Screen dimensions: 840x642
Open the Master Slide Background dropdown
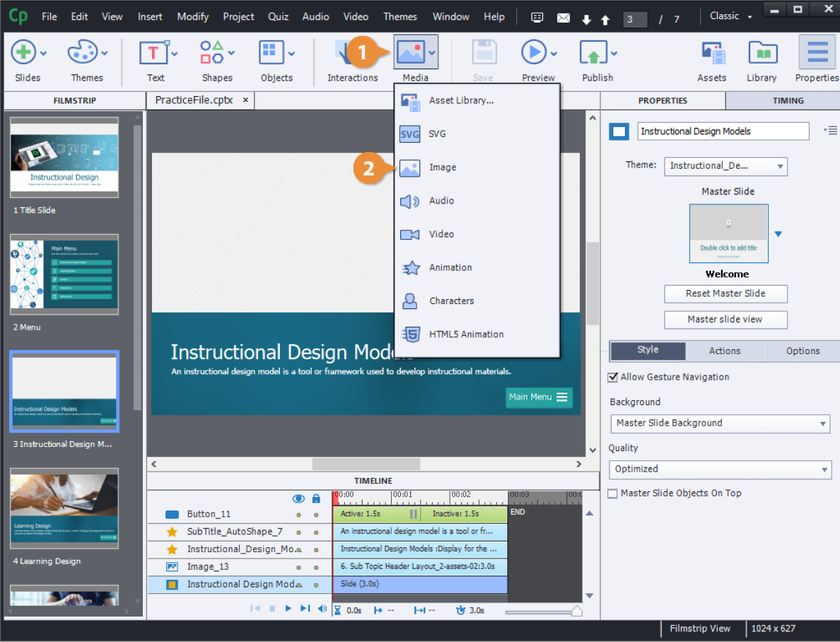pyautogui.click(x=720, y=423)
